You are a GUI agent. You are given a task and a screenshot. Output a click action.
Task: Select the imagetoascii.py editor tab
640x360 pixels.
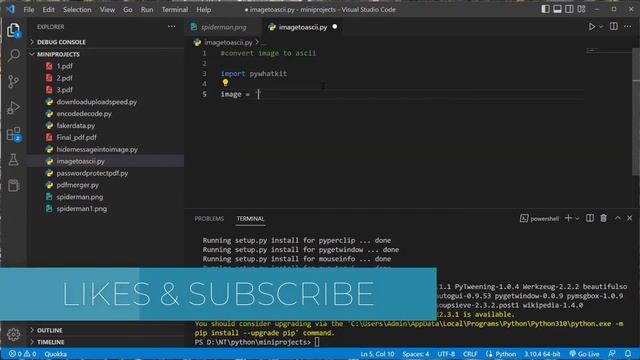point(302,27)
